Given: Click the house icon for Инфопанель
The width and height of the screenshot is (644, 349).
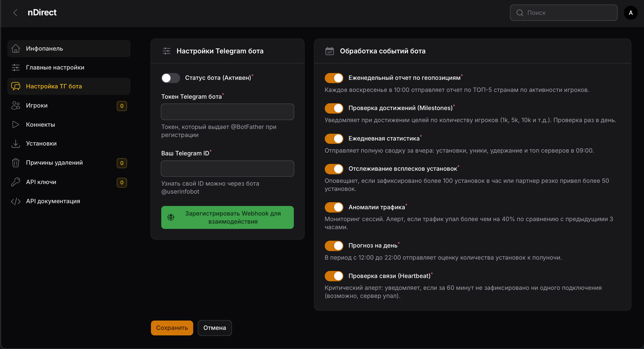Looking at the screenshot, I should pyautogui.click(x=16, y=48).
